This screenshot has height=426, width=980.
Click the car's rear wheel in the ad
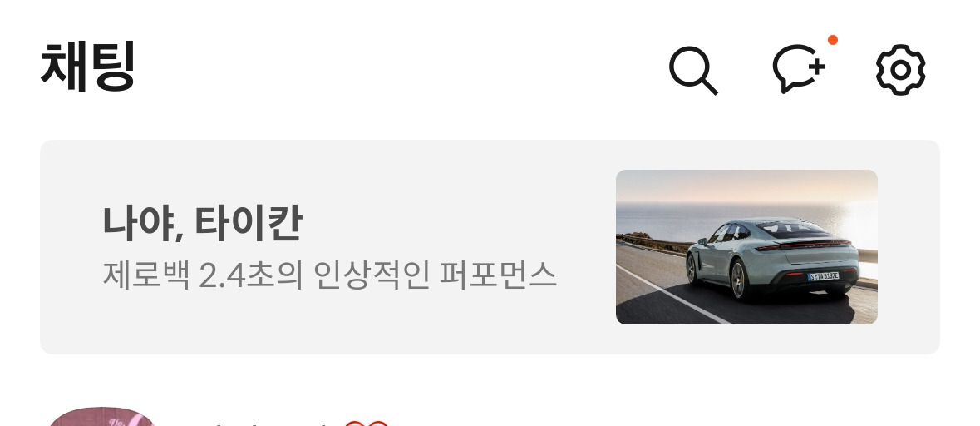(739, 280)
